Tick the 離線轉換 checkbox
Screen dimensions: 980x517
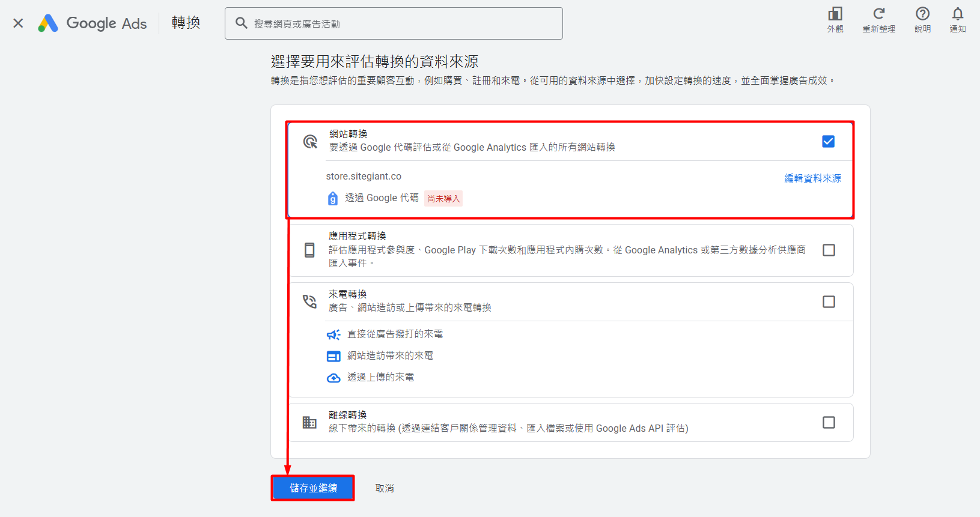pyautogui.click(x=829, y=422)
